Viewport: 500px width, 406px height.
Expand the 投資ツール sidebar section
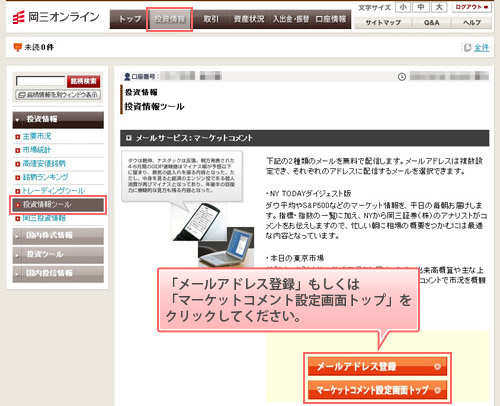(x=58, y=255)
